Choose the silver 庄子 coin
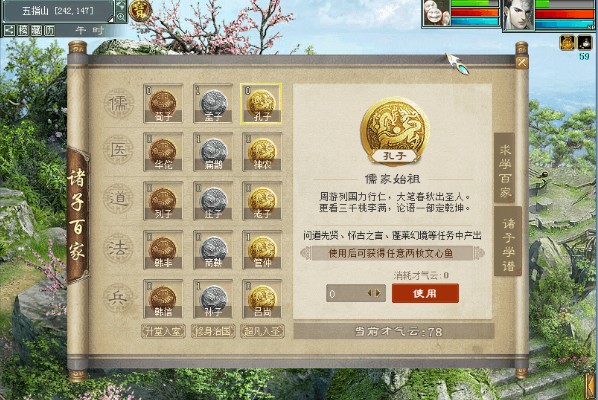 point(213,201)
